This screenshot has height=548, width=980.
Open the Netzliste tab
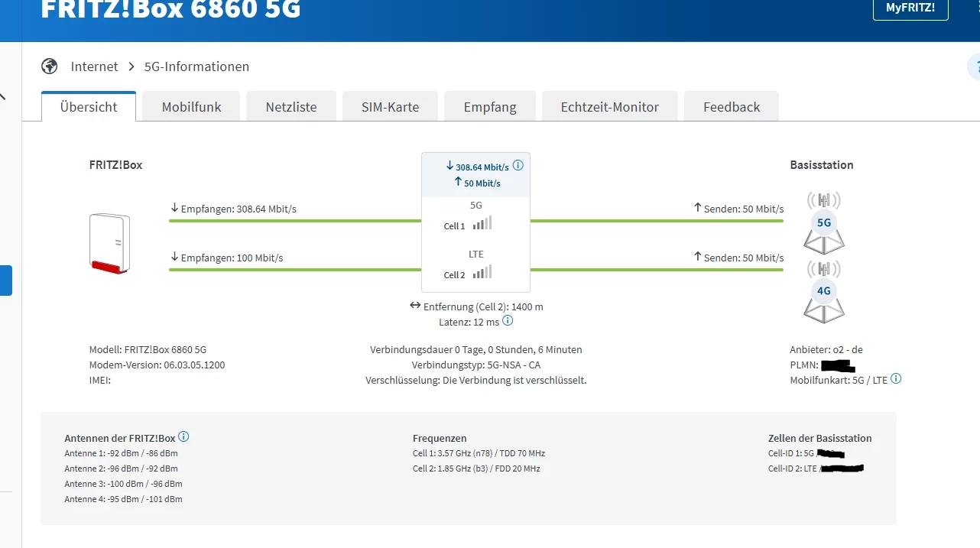(291, 107)
